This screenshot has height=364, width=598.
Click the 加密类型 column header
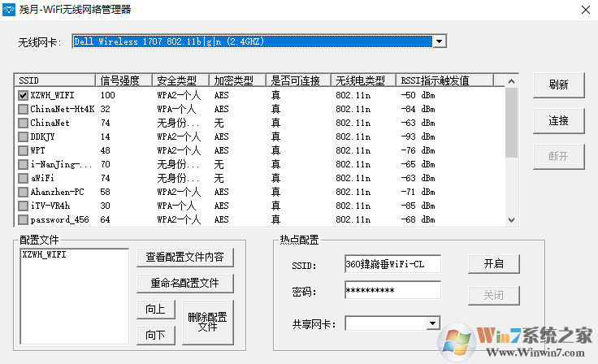coord(237,80)
